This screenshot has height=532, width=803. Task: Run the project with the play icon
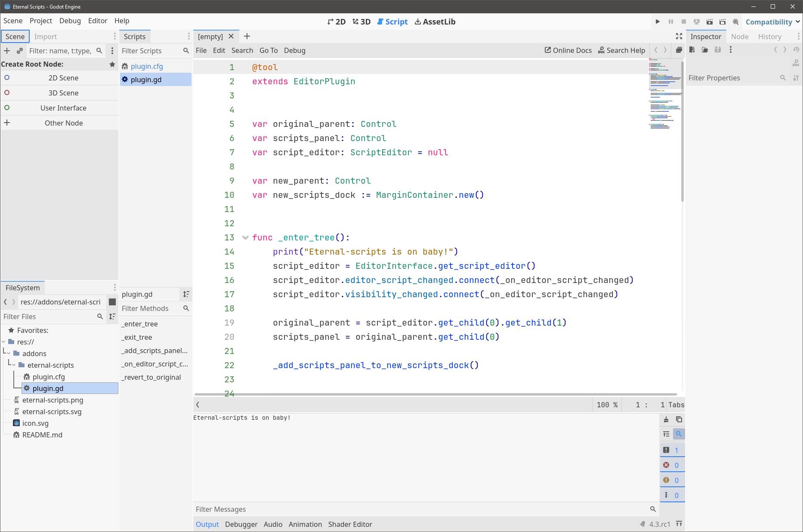click(658, 22)
